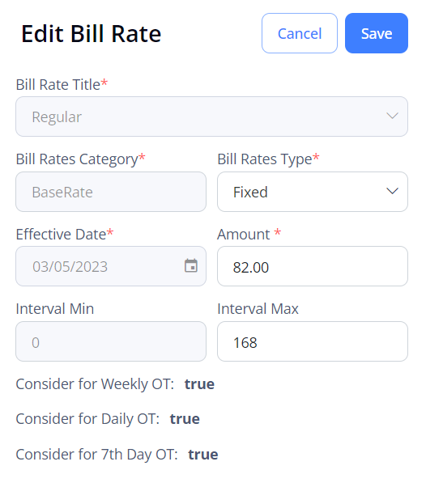The height and width of the screenshot is (504, 426).
Task: Click the Consider for 7th Day OT value
Action: 203,455
